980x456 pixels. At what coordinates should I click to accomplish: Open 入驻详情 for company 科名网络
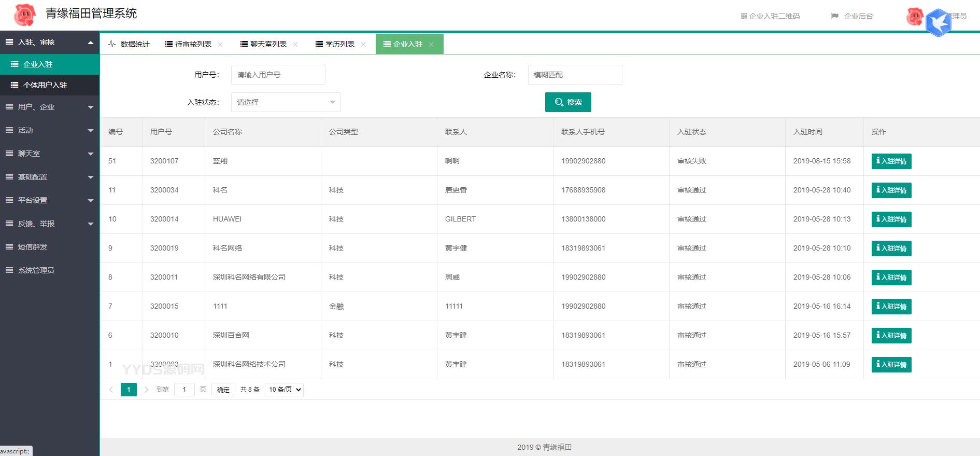891,248
